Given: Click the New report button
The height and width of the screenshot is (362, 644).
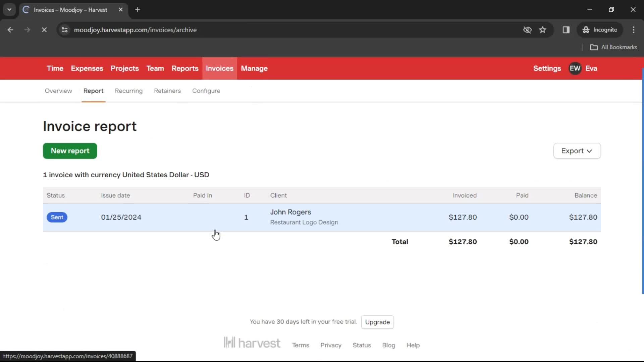Looking at the screenshot, I should (x=70, y=151).
